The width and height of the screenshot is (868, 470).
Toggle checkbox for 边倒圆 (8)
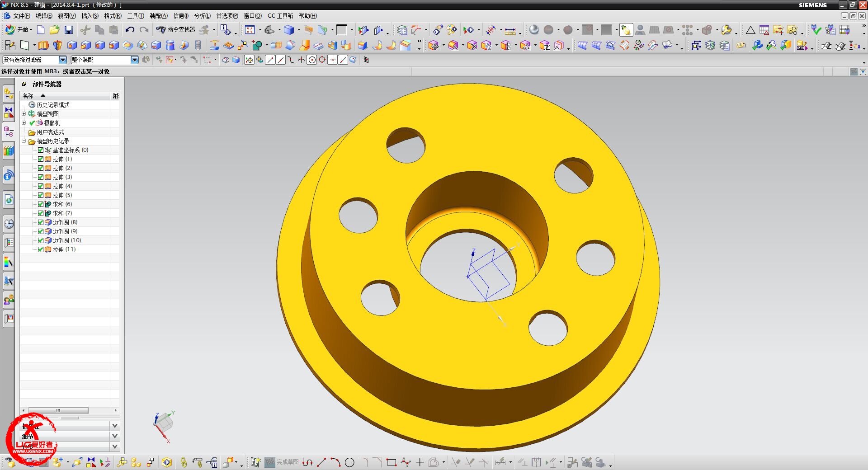tap(41, 222)
